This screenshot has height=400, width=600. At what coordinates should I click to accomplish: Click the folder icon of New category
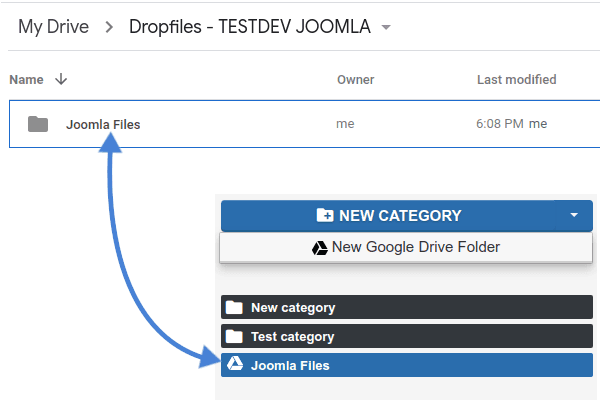coord(234,307)
